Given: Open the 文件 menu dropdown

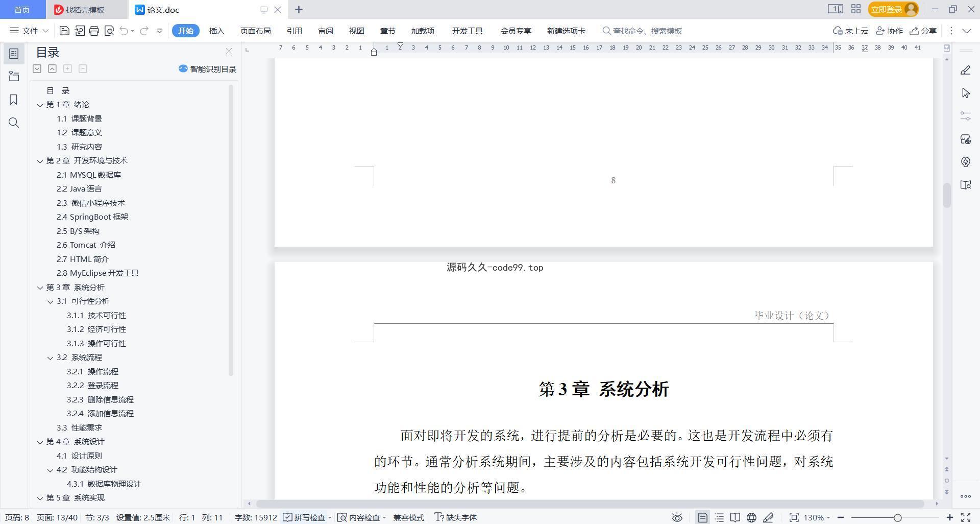Looking at the screenshot, I should pyautogui.click(x=29, y=31).
